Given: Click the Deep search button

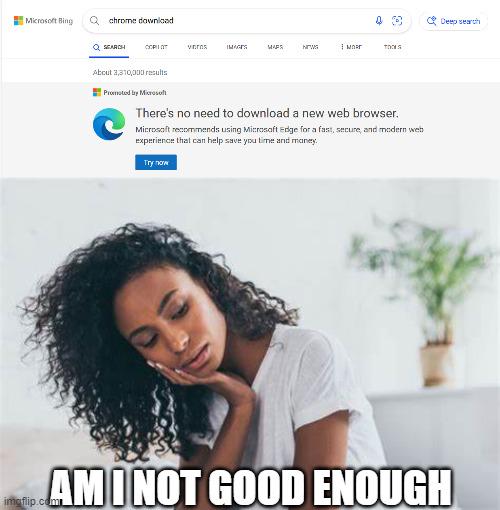Looking at the screenshot, I should [453, 21].
